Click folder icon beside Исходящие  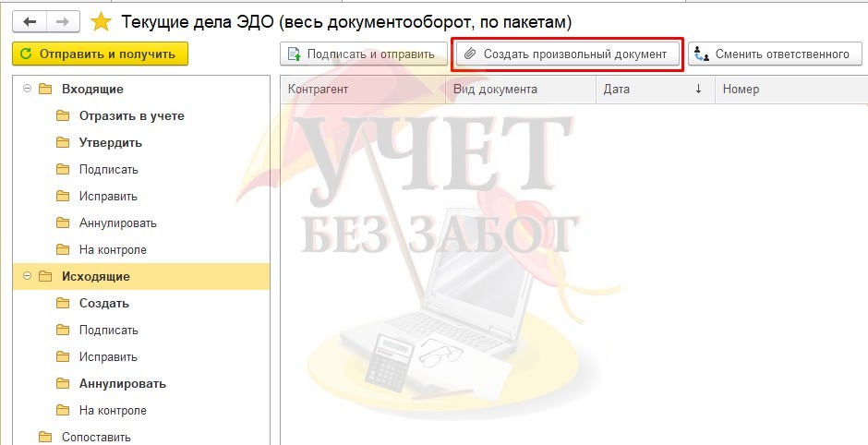coord(45,276)
